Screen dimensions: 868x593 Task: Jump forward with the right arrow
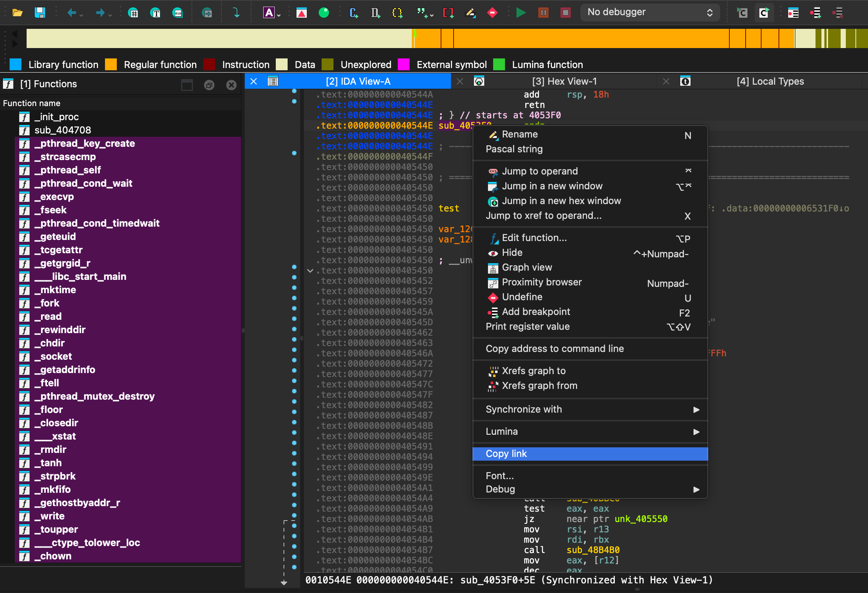coord(100,13)
